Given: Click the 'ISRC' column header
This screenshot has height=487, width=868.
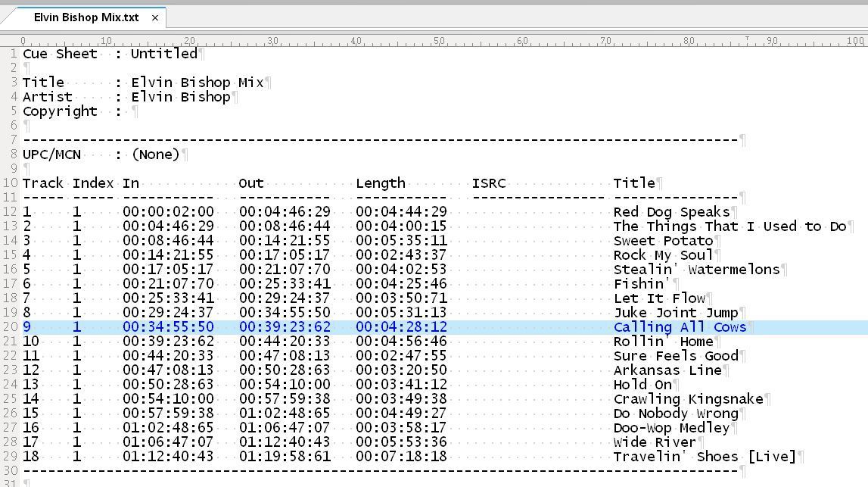Looking at the screenshot, I should (489, 183).
